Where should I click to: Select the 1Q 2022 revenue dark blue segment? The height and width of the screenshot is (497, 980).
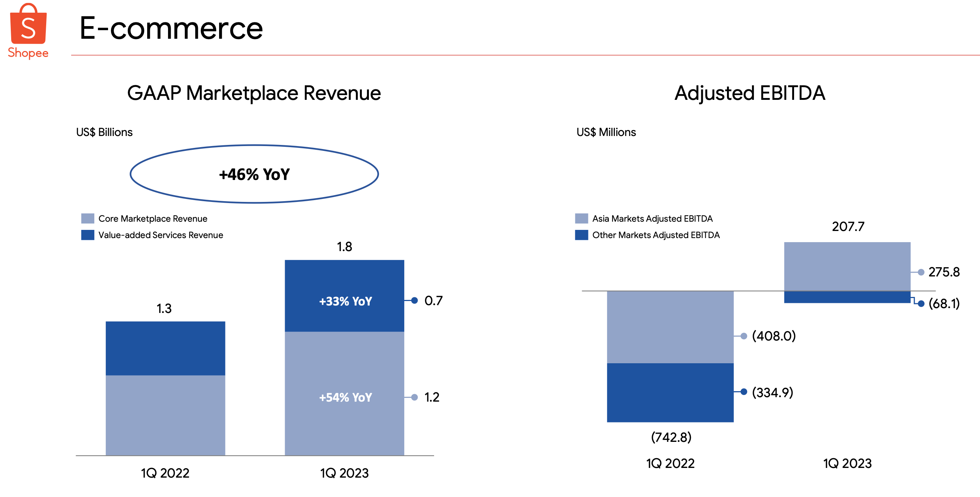[x=165, y=348]
